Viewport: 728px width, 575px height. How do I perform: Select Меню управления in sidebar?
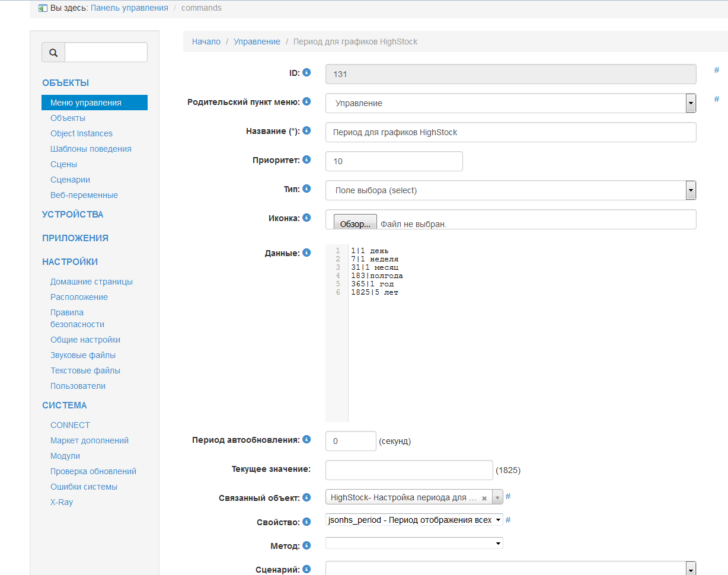click(x=94, y=103)
